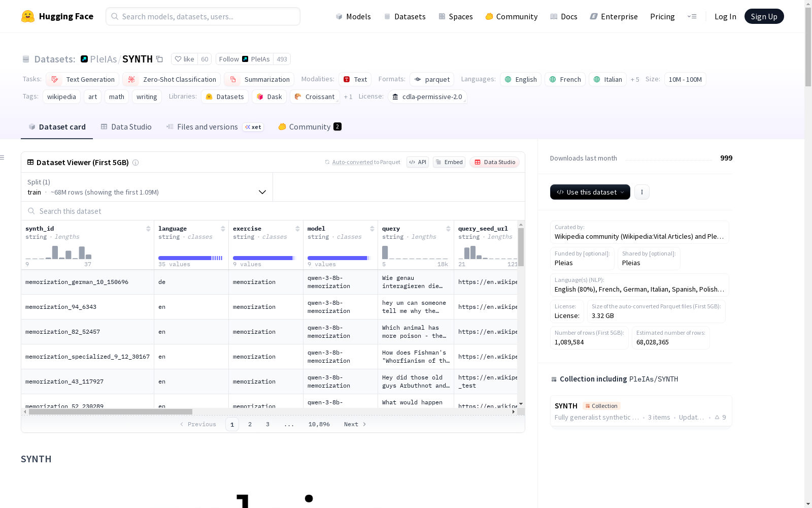Viewport: 812px width, 508px height.
Task: Click the Sign Up button
Action: coord(764,16)
